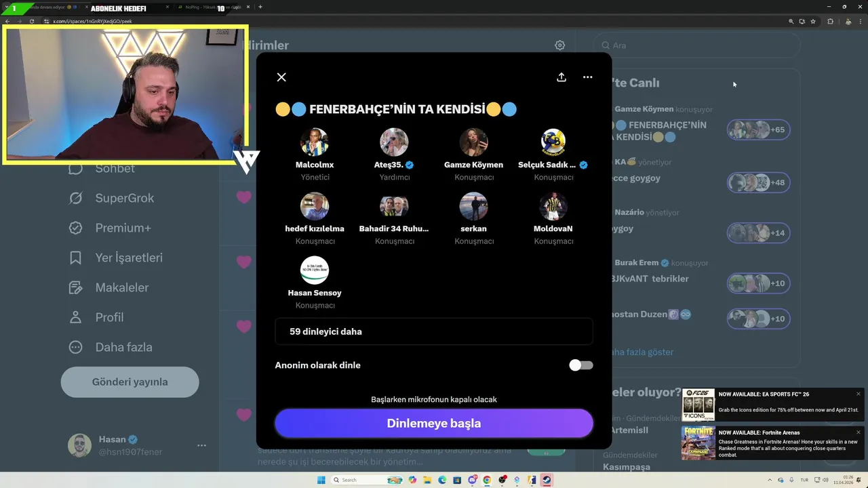
Task: Click the share icon in Space dialog
Action: pyautogui.click(x=561, y=77)
